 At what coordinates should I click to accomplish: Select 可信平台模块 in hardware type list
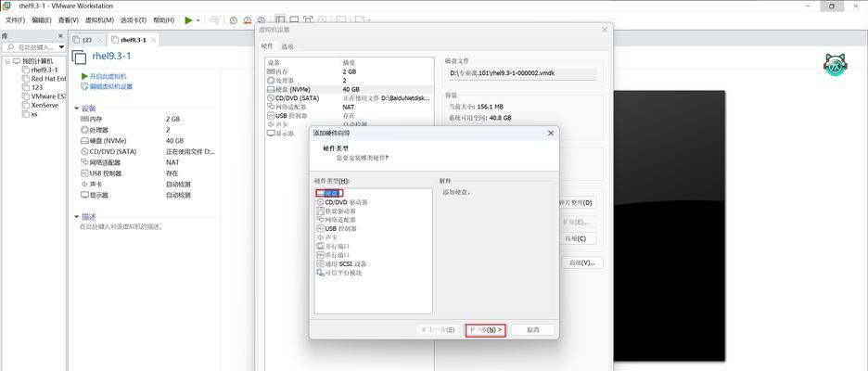click(339, 273)
